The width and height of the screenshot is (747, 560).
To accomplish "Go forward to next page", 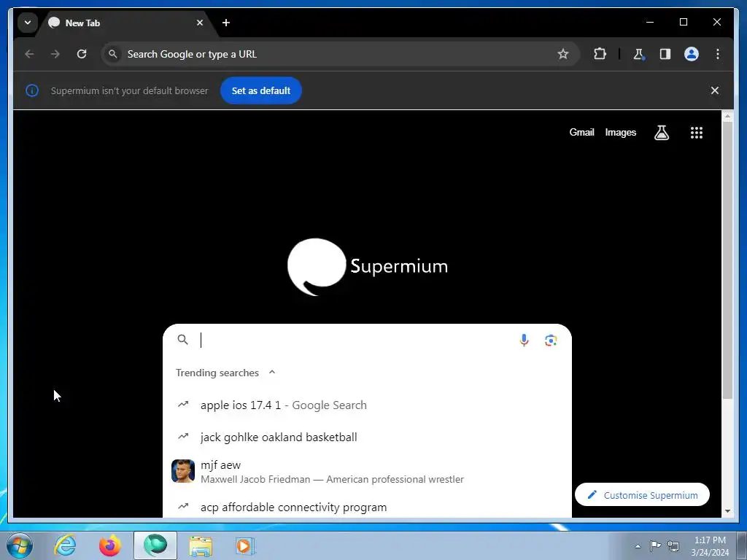I will click(55, 54).
